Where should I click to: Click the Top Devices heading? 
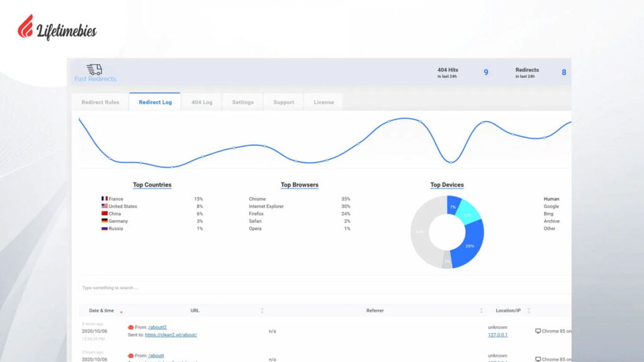tap(447, 185)
